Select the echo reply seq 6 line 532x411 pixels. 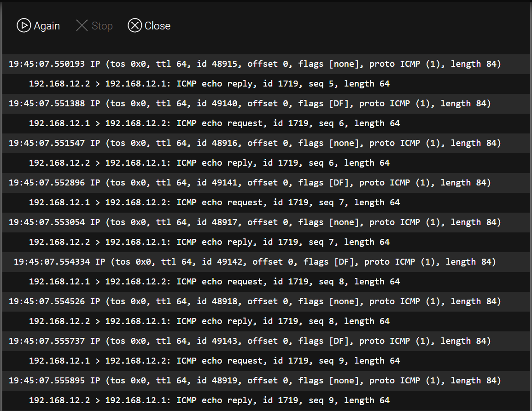pos(266,163)
